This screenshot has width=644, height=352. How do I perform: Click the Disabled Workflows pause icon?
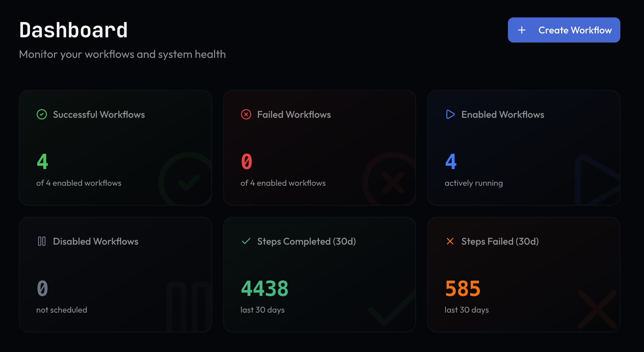(41, 241)
